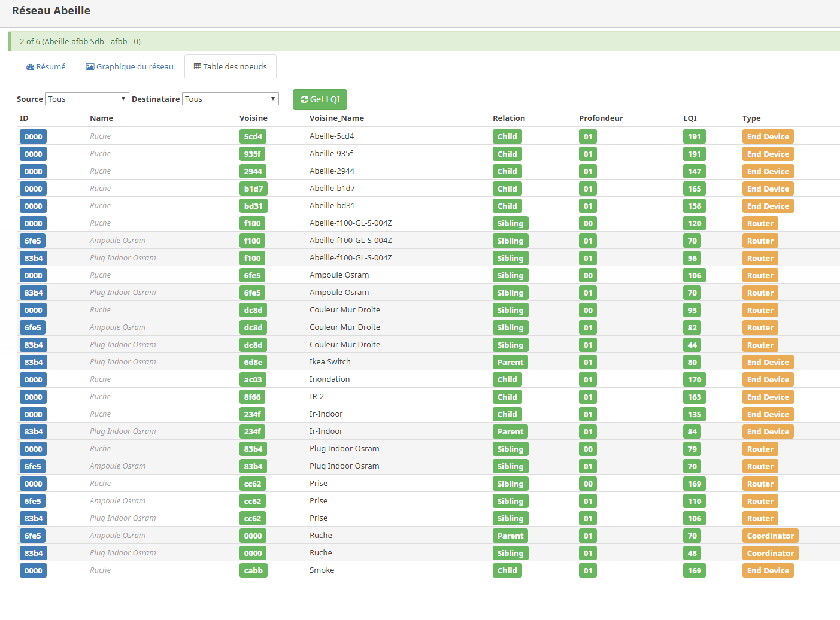Click the cabb voisine badge
Viewport: 840px width, 620px height.
coord(253,570)
